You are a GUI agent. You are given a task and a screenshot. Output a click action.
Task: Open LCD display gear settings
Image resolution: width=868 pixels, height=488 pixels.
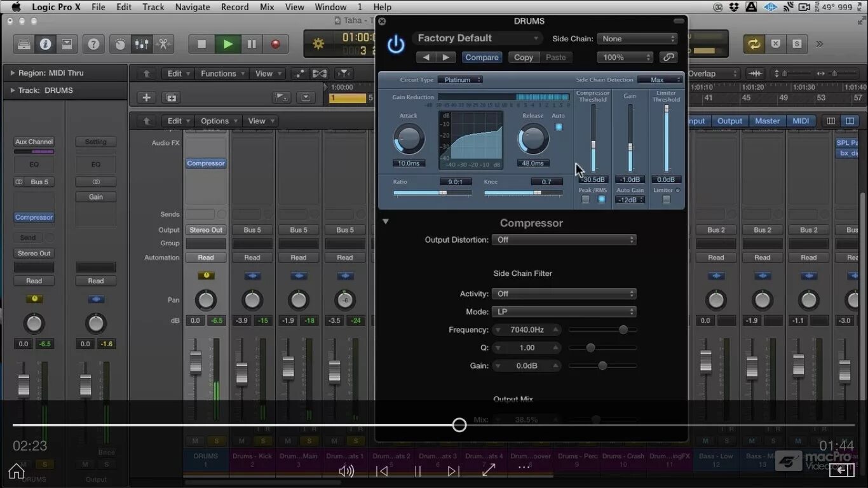(x=318, y=44)
